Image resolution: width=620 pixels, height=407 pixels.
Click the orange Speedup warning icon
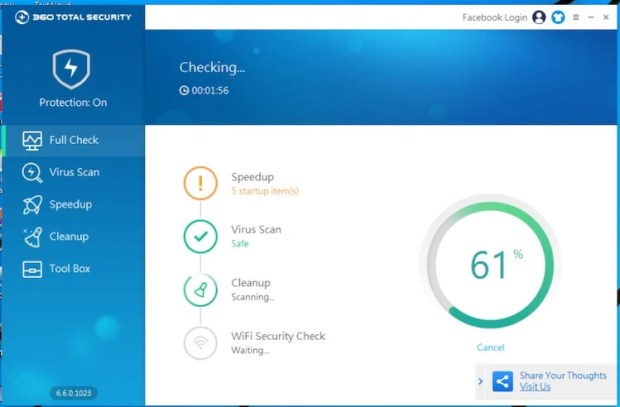click(200, 183)
